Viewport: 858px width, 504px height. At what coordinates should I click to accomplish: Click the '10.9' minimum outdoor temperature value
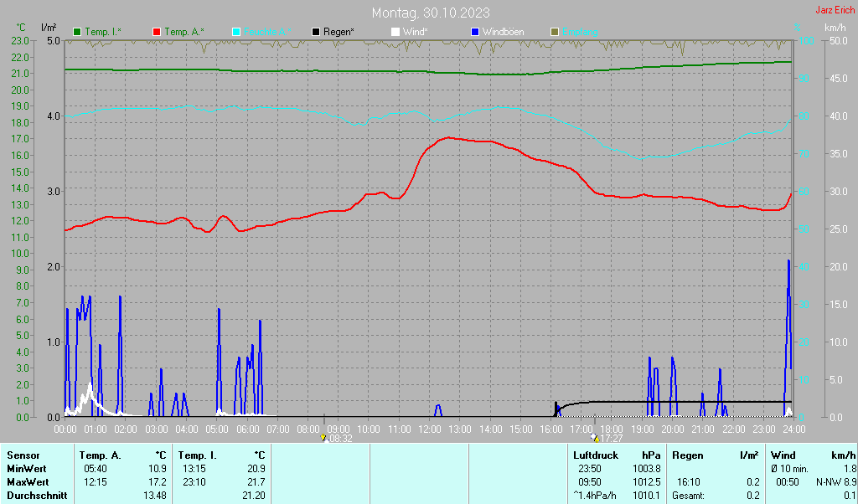tap(157, 469)
